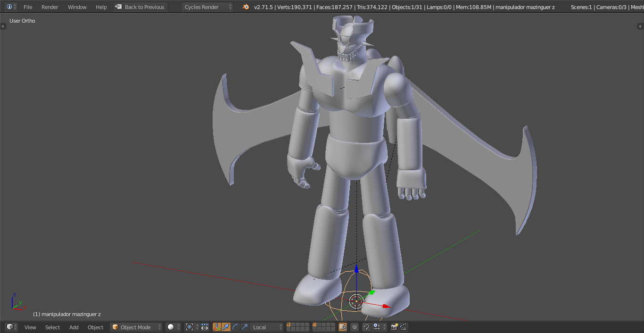This screenshot has height=333, width=644.
Task: Render OpenGL image with camera icon
Action: pyautogui.click(x=395, y=327)
